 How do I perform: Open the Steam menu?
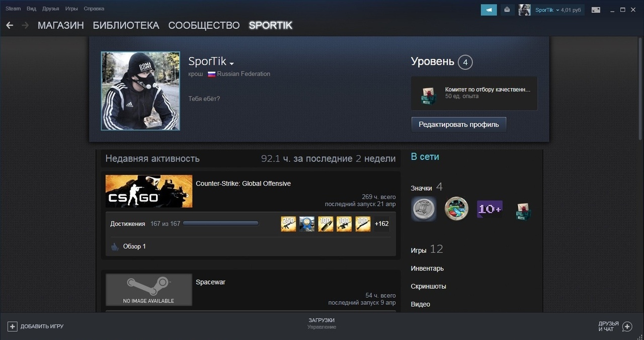click(13, 9)
